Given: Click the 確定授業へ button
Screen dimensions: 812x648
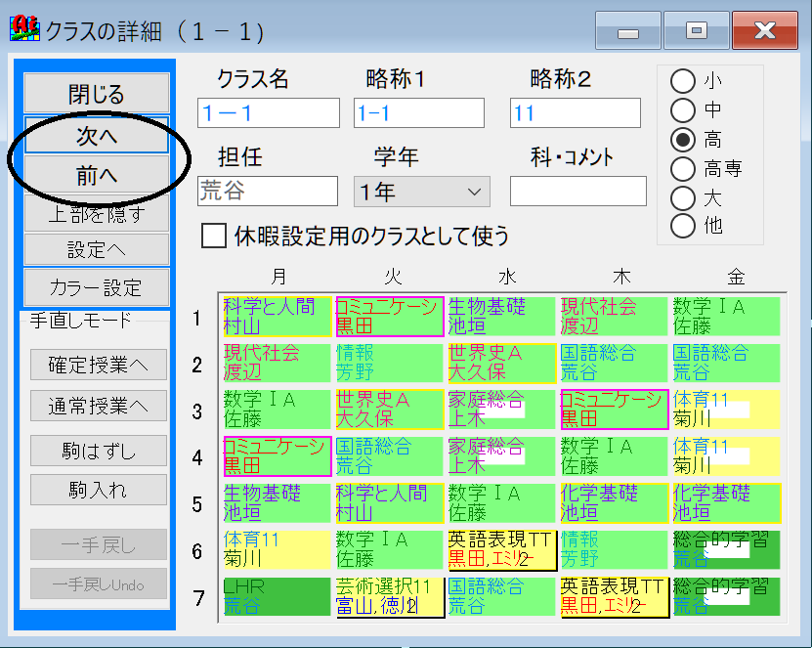Looking at the screenshot, I should pyautogui.click(x=99, y=365).
